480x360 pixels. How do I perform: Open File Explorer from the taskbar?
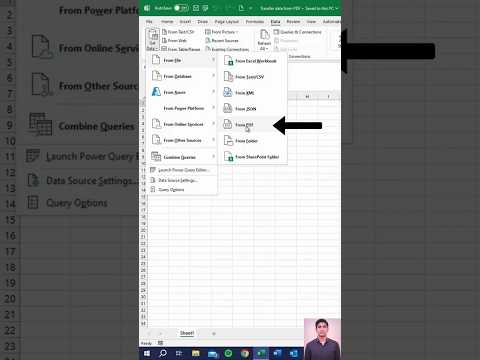coord(196,353)
